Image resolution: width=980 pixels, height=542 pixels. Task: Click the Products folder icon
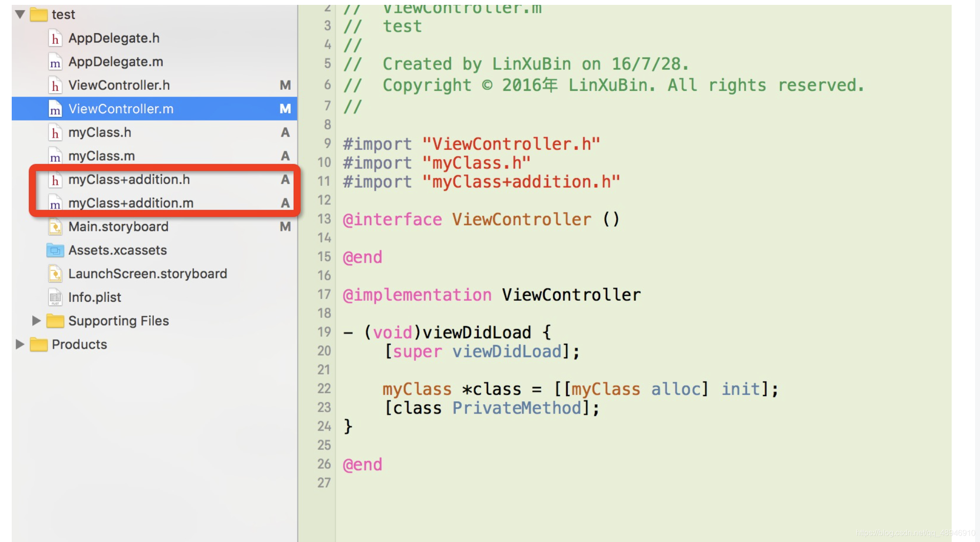[x=39, y=344]
